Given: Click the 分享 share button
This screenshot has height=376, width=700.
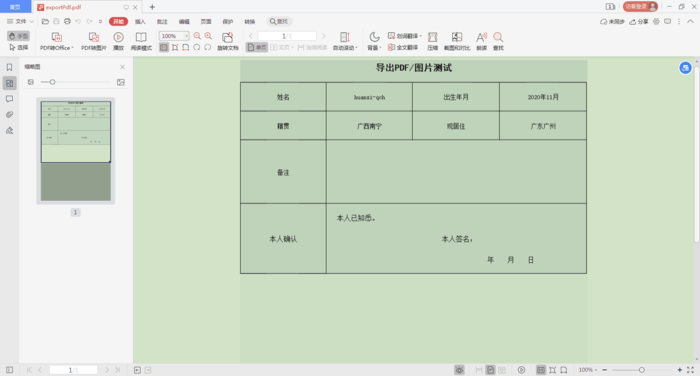Looking at the screenshot, I should tap(639, 21).
